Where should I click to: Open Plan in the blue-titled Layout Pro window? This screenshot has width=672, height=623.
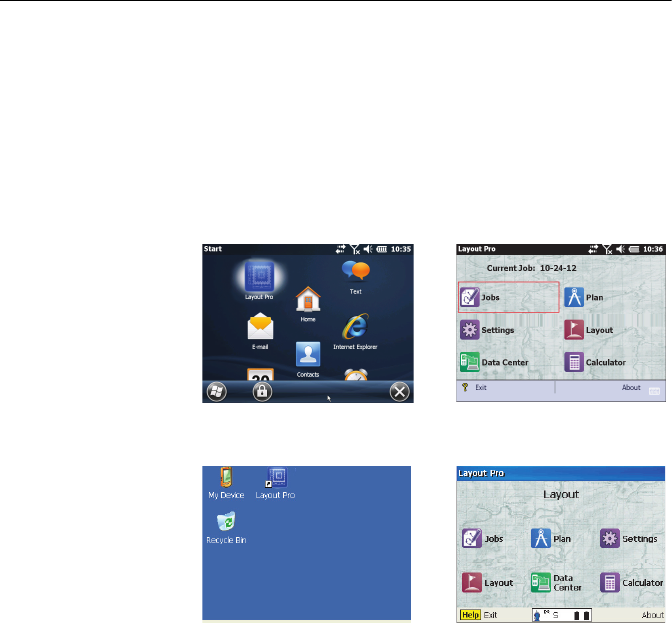coord(551,539)
